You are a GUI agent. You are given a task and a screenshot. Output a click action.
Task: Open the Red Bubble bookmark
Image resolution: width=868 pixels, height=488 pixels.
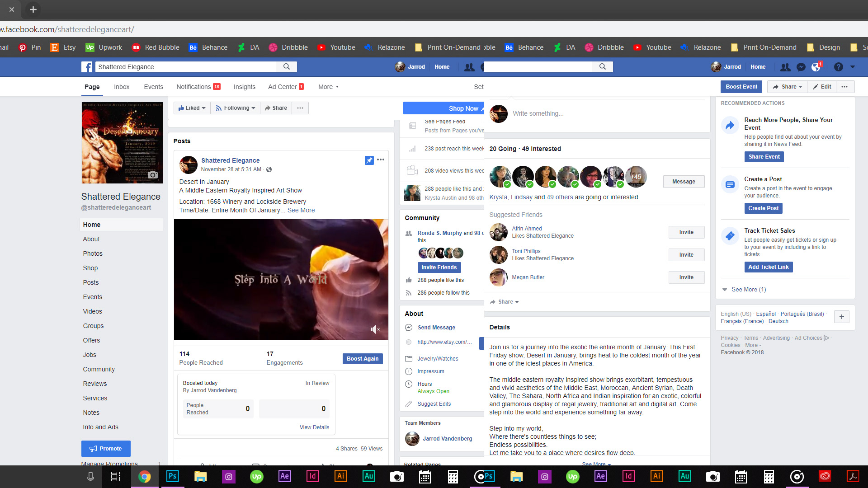click(x=156, y=47)
